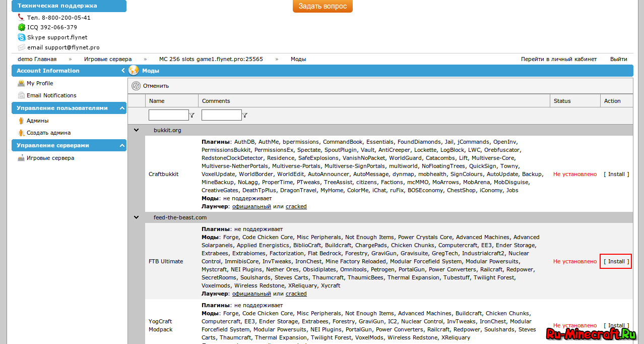This screenshot has height=344, width=644.
Task: Click the Моды breadcrumb item
Action: pos(298,59)
